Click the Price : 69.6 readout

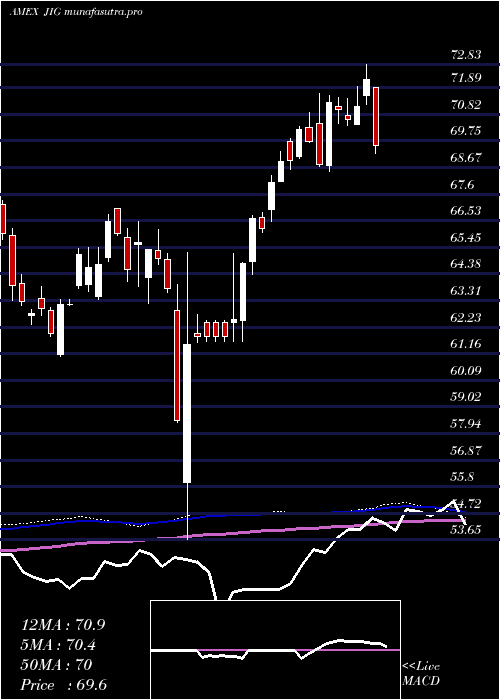64,685
